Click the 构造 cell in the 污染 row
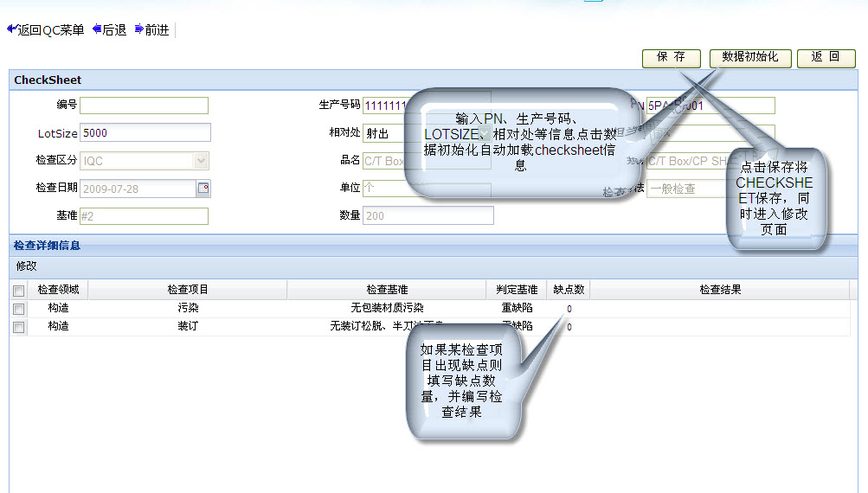 pos(58,308)
